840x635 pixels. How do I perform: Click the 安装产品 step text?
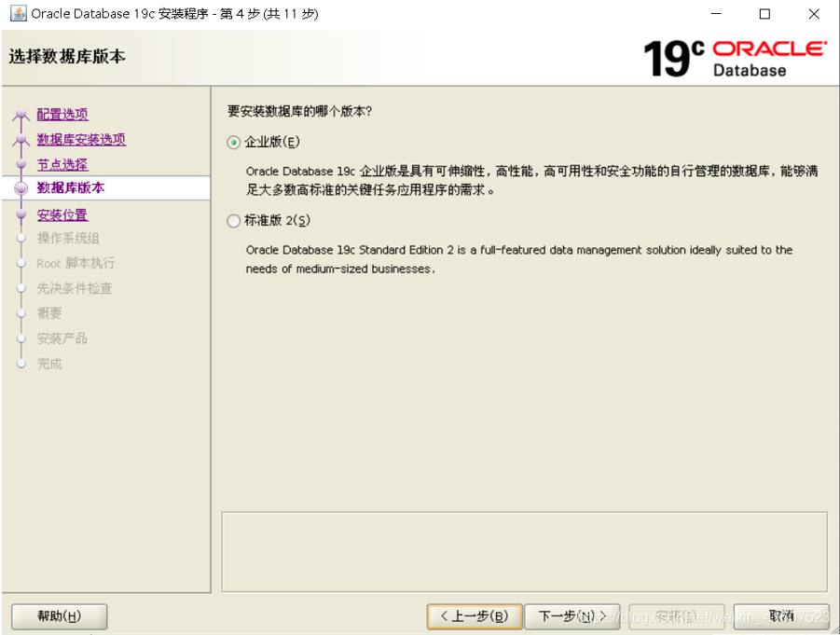(62, 338)
